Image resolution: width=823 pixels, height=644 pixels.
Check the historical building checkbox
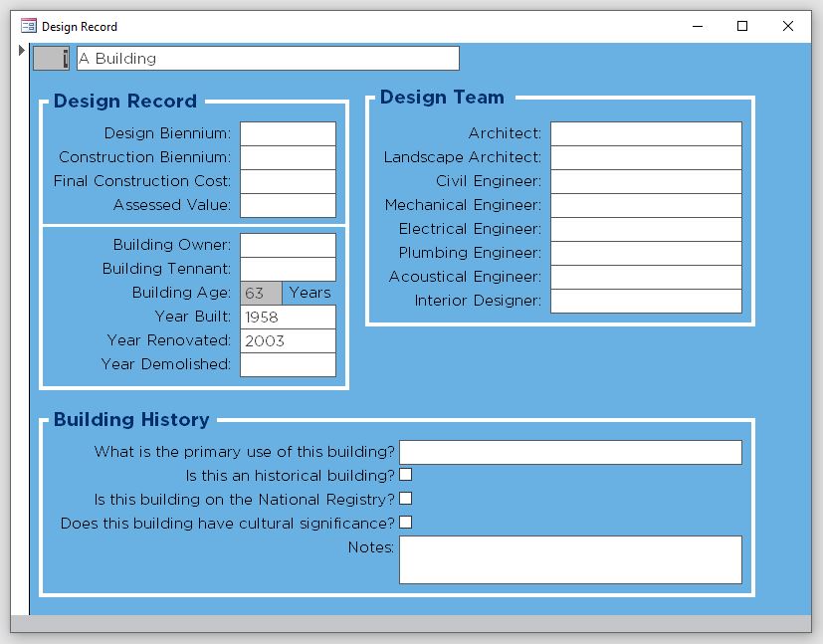click(x=405, y=476)
